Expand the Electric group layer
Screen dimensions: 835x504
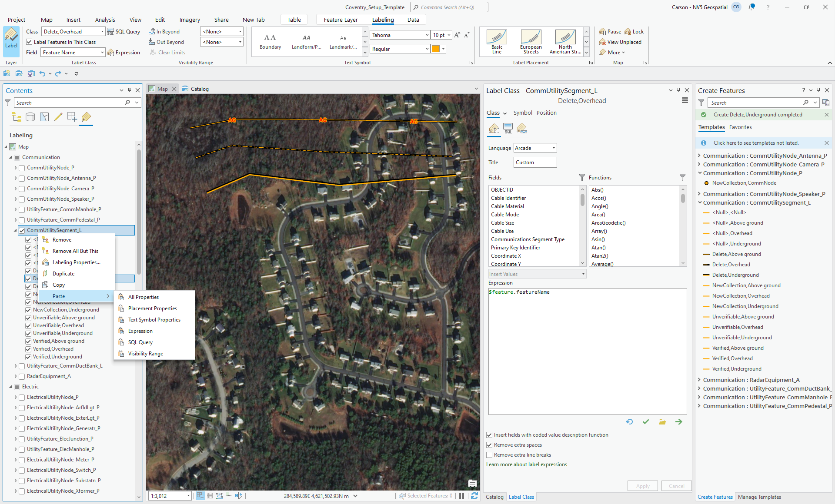pos(10,387)
